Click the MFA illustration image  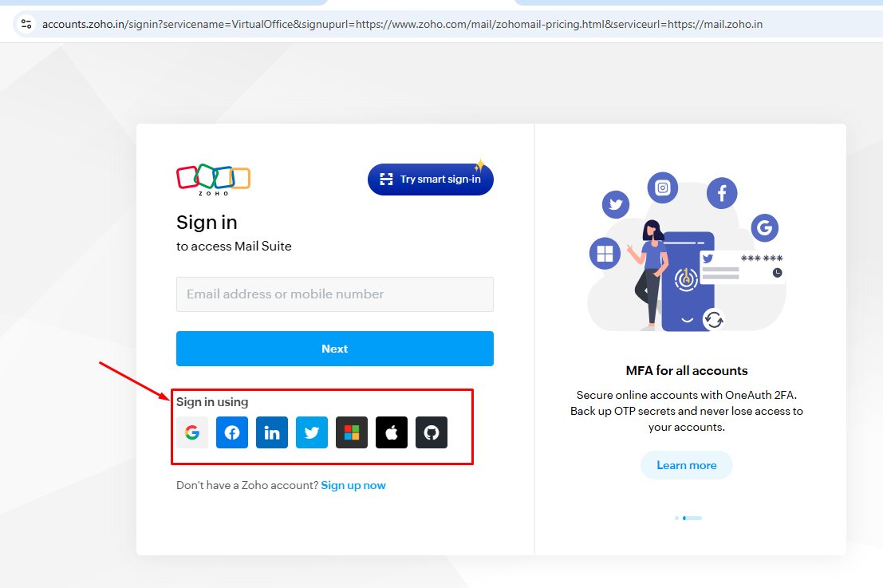[x=687, y=252]
